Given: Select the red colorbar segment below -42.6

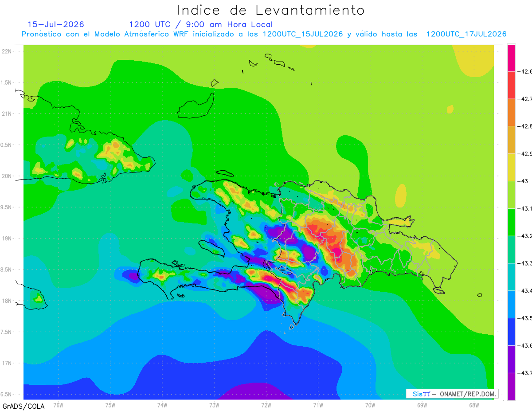Looking at the screenshot, I should (511, 85).
